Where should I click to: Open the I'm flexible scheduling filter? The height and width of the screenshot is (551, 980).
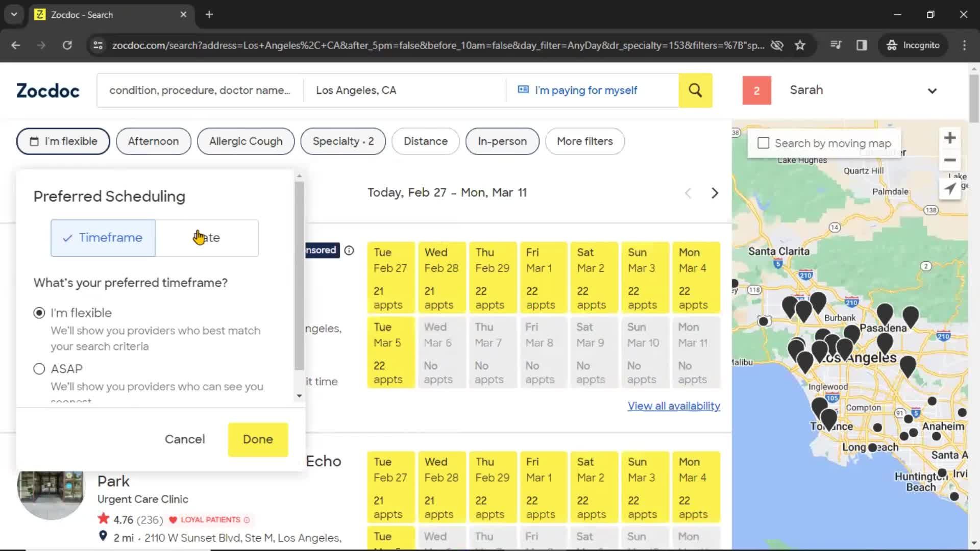pos(63,141)
